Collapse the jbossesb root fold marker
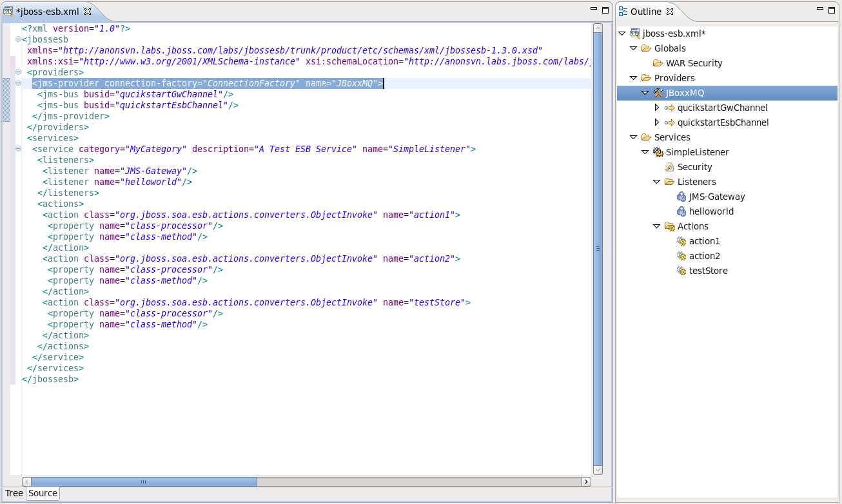 pyautogui.click(x=19, y=39)
